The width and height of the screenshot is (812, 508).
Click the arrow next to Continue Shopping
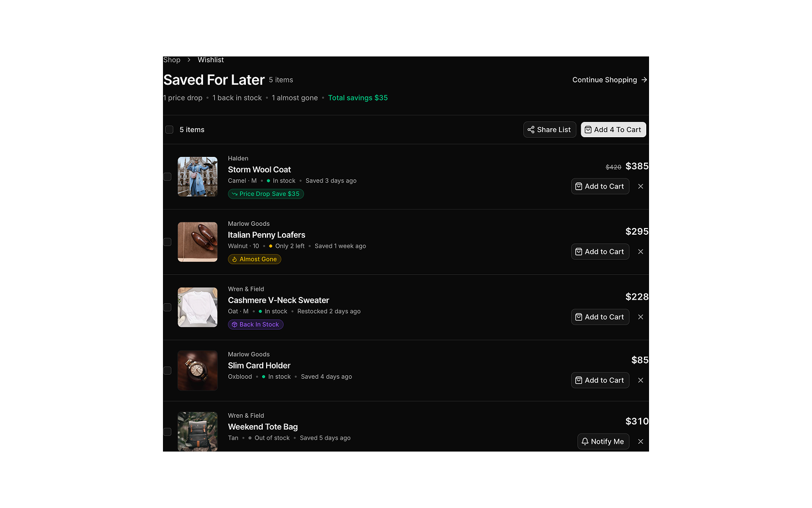tap(644, 80)
